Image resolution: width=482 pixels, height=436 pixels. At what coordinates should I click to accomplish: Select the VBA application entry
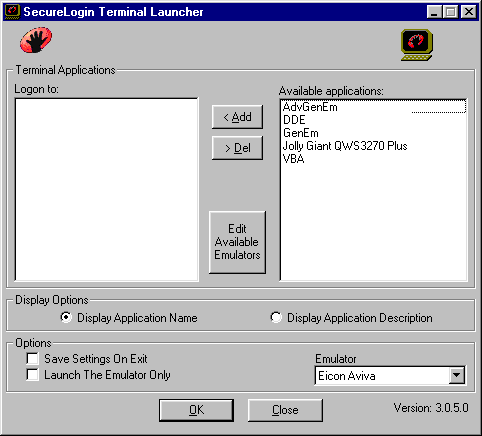click(x=374, y=159)
